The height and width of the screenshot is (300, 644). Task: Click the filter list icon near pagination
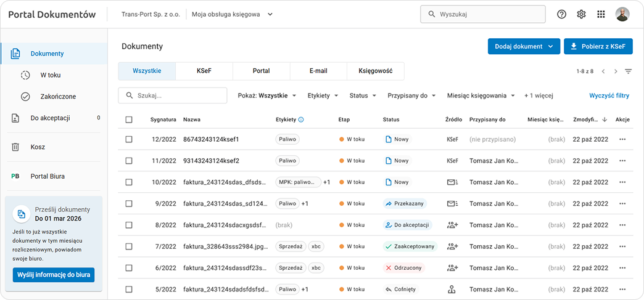(x=628, y=71)
